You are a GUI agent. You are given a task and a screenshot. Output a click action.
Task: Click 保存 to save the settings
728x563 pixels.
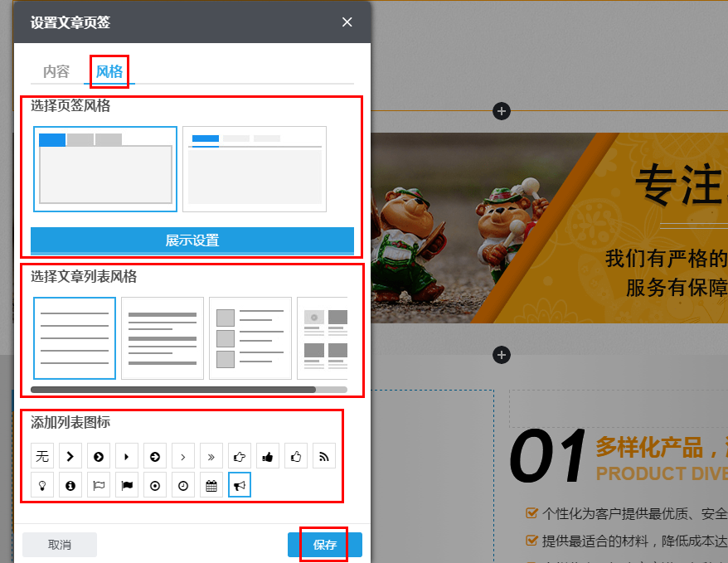pyautogui.click(x=325, y=545)
